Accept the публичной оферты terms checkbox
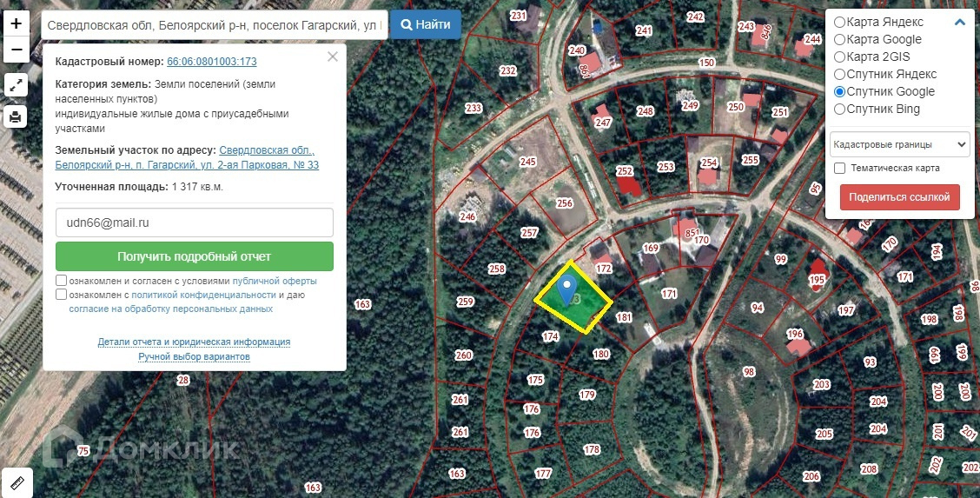 pyautogui.click(x=61, y=281)
